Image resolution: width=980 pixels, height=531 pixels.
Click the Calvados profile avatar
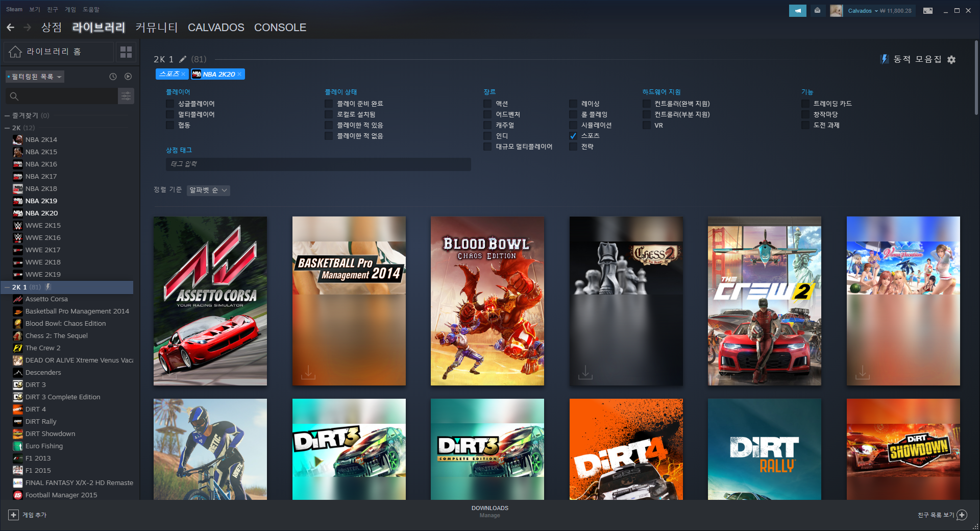tap(836, 11)
